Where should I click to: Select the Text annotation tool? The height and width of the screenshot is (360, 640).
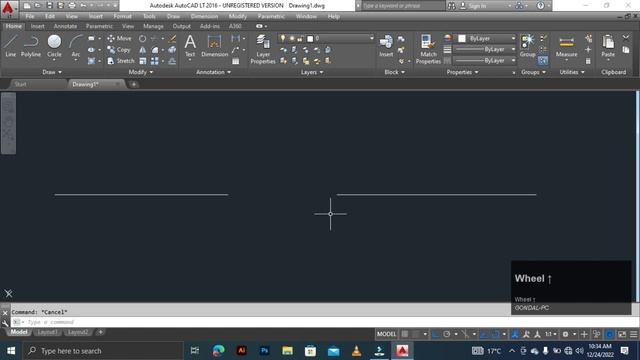pyautogui.click(x=190, y=46)
